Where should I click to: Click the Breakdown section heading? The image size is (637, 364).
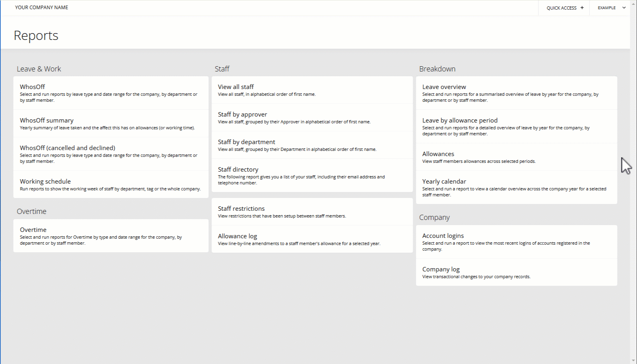(x=437, y=69)
